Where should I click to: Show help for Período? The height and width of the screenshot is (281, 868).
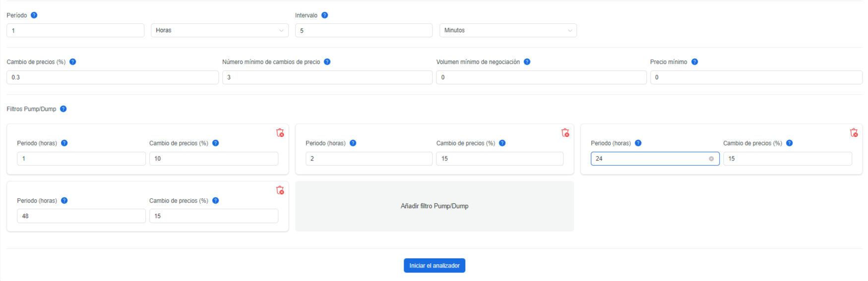click(34, 15)
